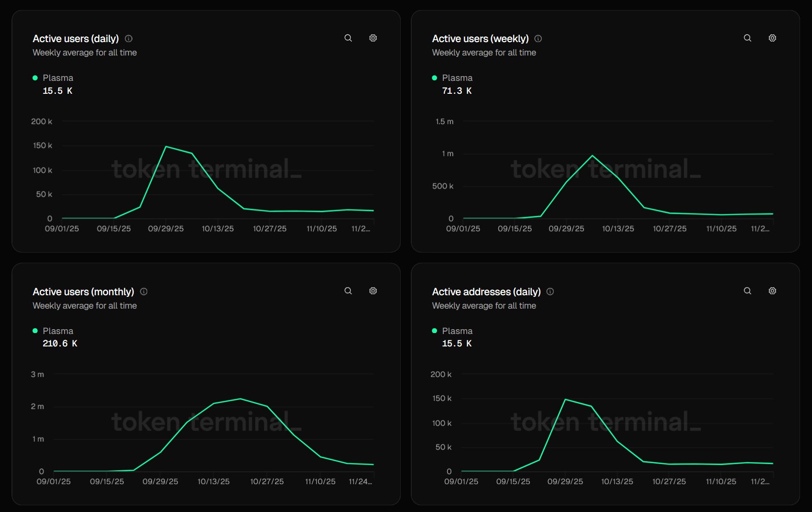Open settings gear on Active addresses (daily) chart
812x512 pixels.
772,291
